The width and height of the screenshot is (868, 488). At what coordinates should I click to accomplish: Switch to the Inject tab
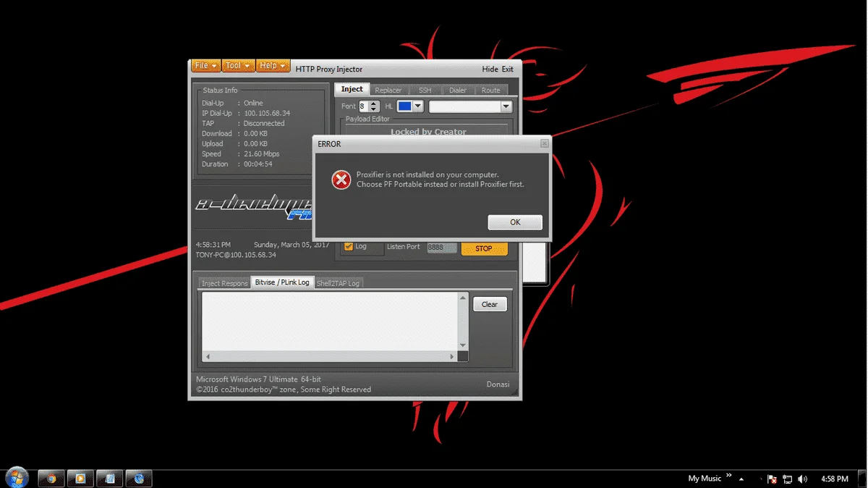coord(352,89)
